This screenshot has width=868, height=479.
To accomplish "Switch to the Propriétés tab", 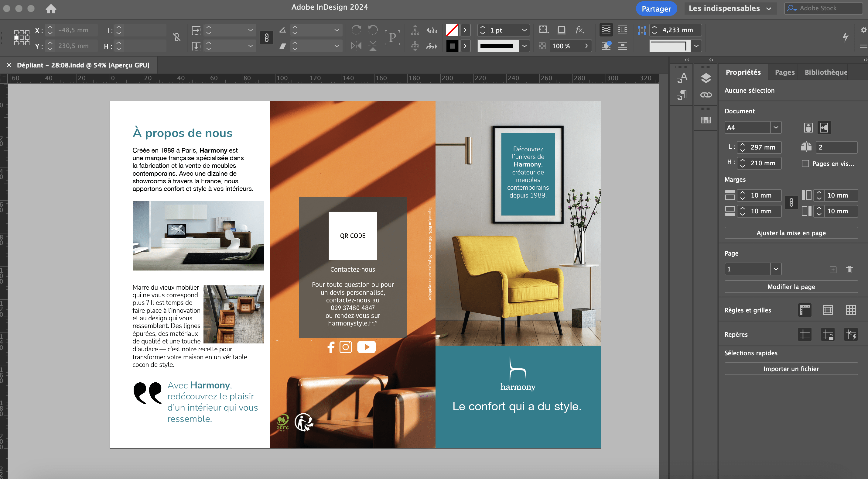I will click(x=743, y=72).
